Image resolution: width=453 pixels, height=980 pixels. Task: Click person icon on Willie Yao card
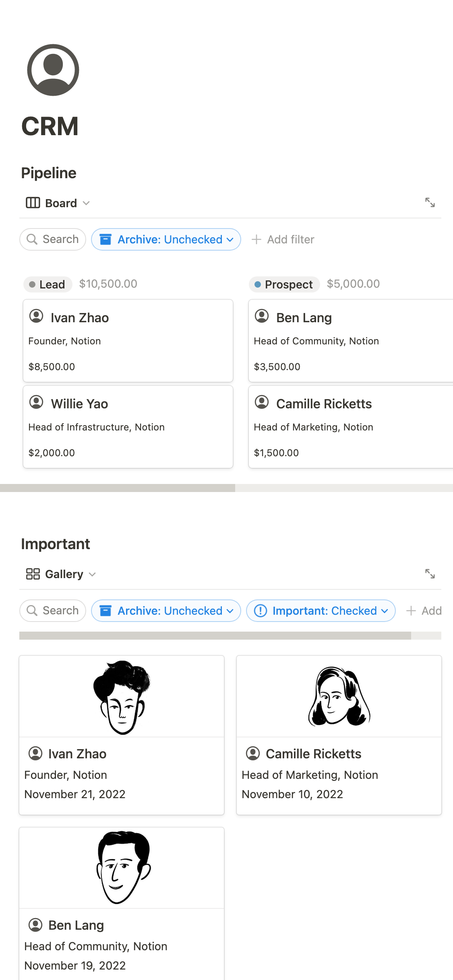tap(36, 402)
